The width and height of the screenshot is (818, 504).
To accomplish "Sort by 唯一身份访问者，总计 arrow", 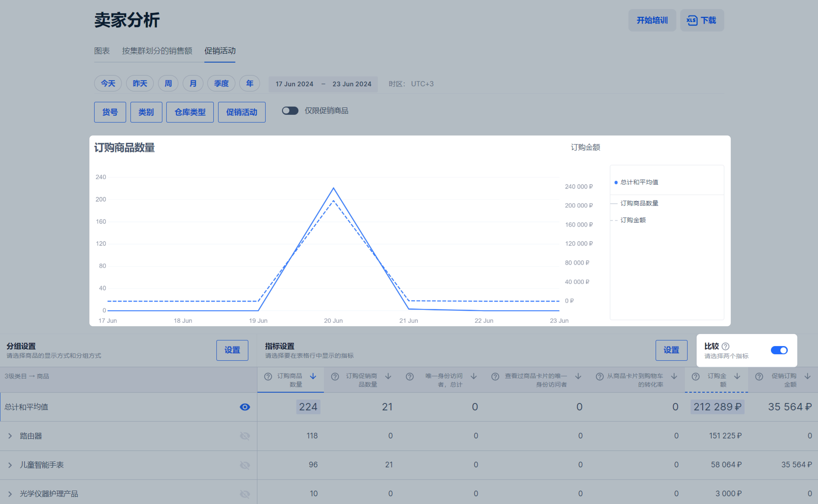I will [474, 376].
